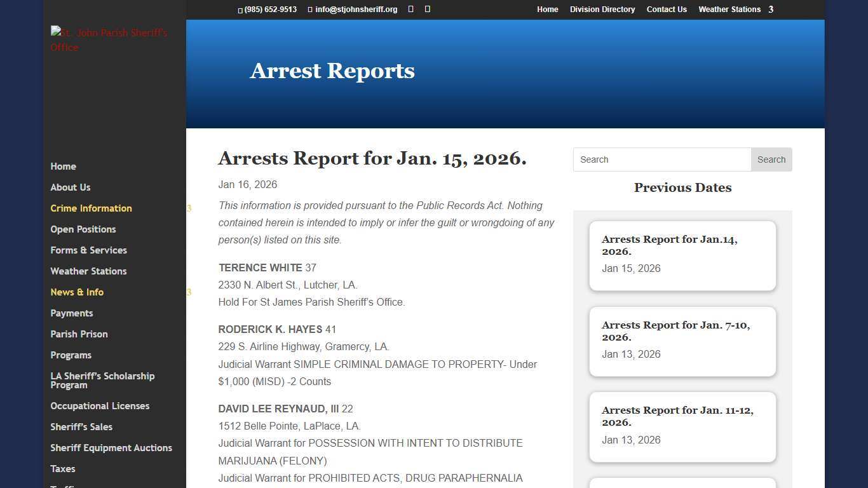This screenshot has width=868, height=488.
Task: Click the St. John Parish Sheriff's Office logo
Action: point(108,39)
